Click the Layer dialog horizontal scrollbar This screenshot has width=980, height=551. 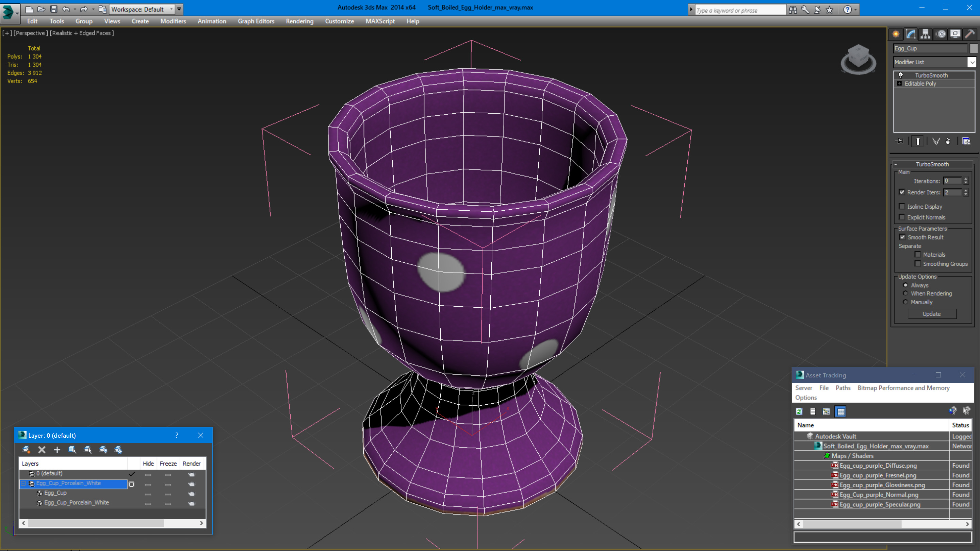(112, 523)
